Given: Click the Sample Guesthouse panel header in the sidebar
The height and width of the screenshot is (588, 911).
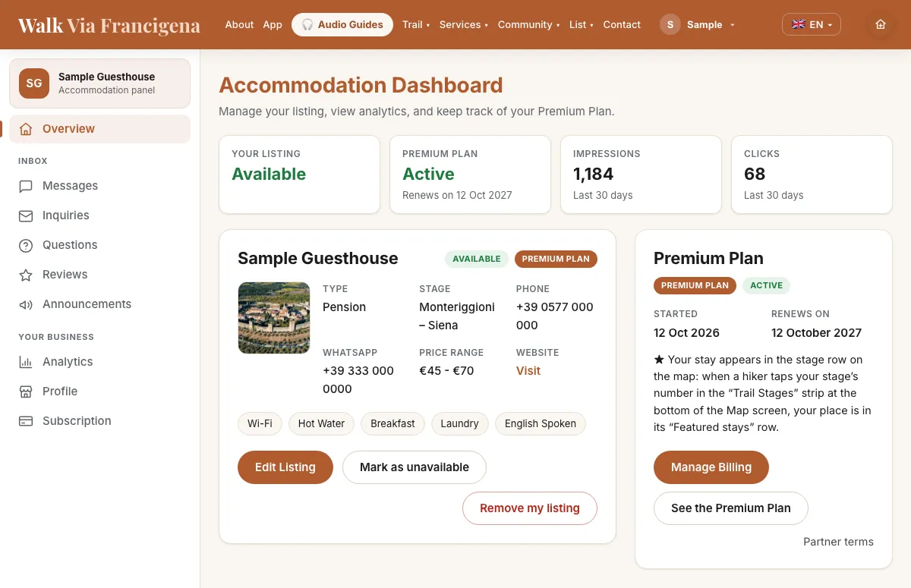Looking at the screenshot, I should click(99, 83).
